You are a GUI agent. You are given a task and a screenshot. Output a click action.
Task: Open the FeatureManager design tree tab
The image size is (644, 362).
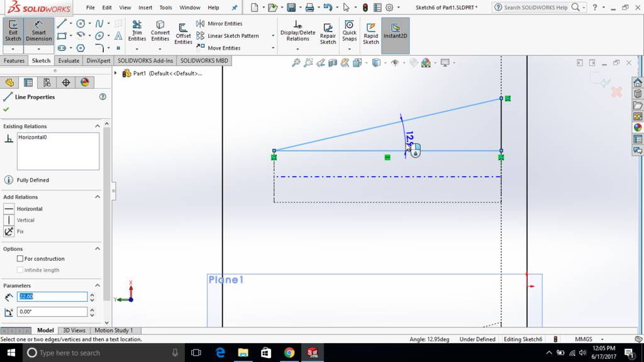coord(9,82)
